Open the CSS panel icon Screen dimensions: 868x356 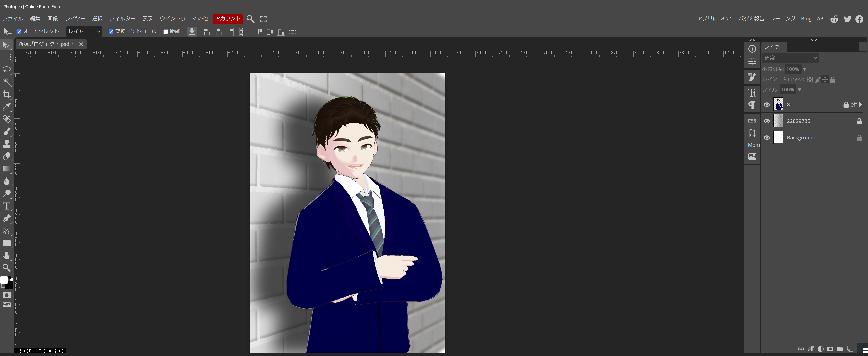(752, 121)
